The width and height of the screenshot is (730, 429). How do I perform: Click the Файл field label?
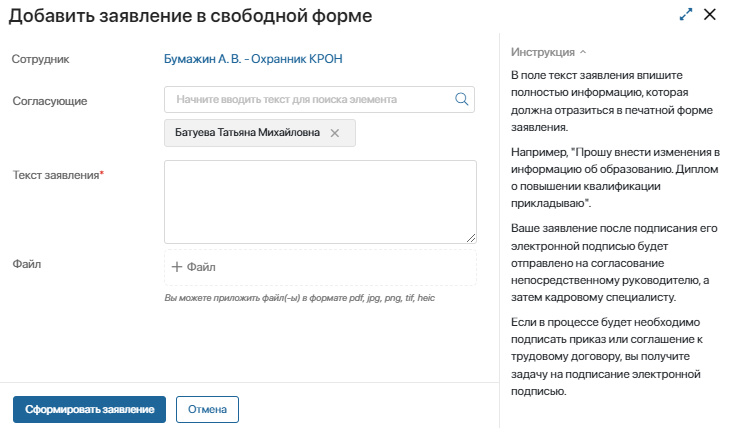pos(27,264)
